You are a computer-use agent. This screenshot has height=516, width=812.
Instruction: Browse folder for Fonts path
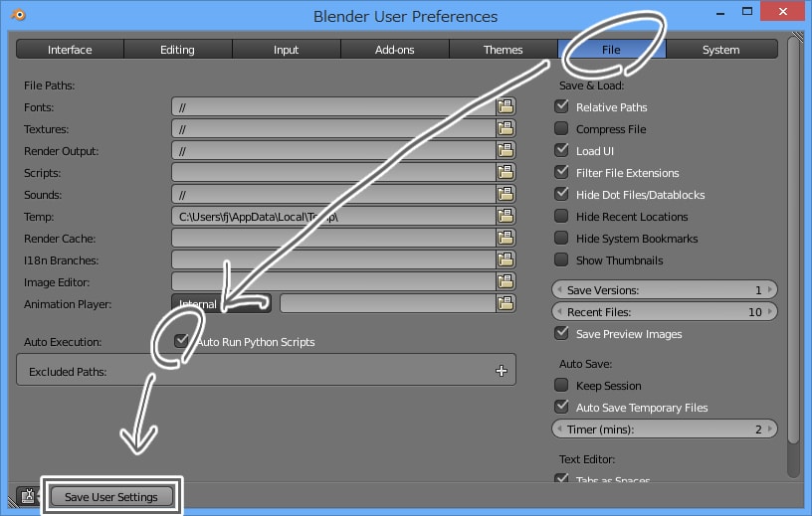tap(506, 107)
